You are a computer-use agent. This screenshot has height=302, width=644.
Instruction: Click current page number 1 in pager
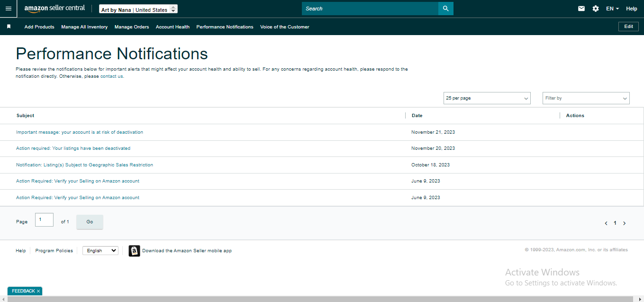tap(615, 223)
